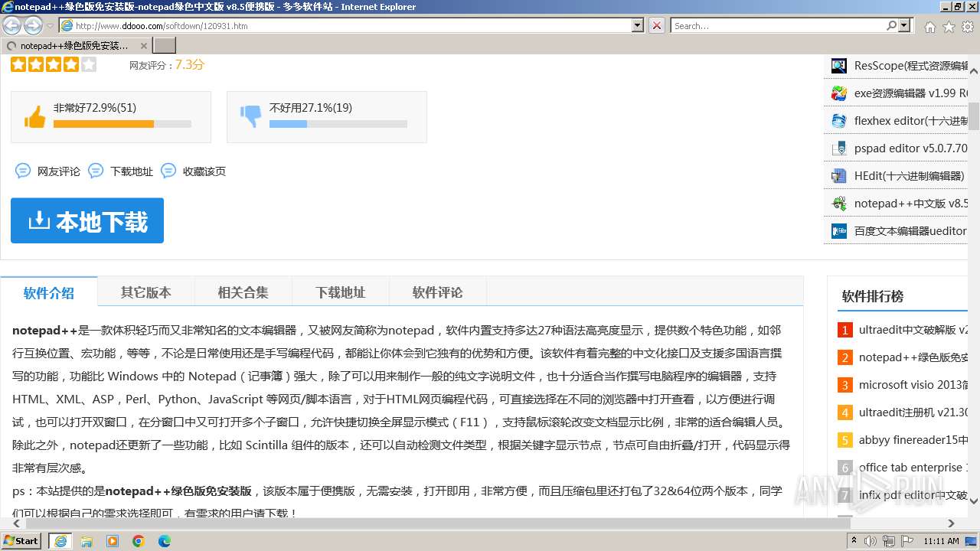Screen dimensions: 980x551
Task: Click the flexhex editor app icon
Action: coord(839,121)
